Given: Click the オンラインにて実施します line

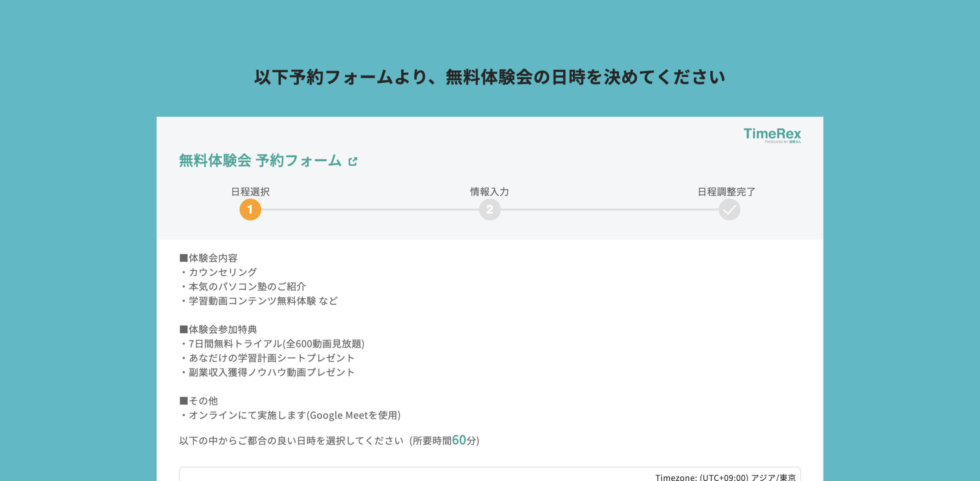Looking at the screenshot, I should click(290, 415).
